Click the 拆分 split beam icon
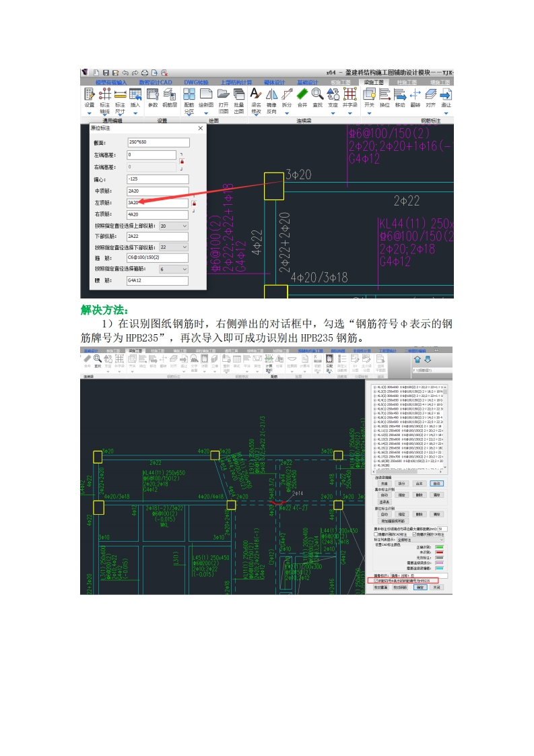 tap(287, 94)
